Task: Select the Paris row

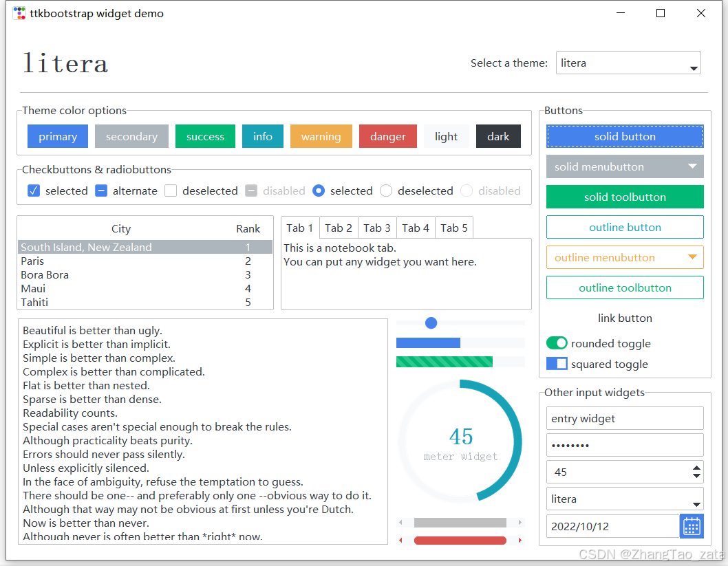Action: 145,261
